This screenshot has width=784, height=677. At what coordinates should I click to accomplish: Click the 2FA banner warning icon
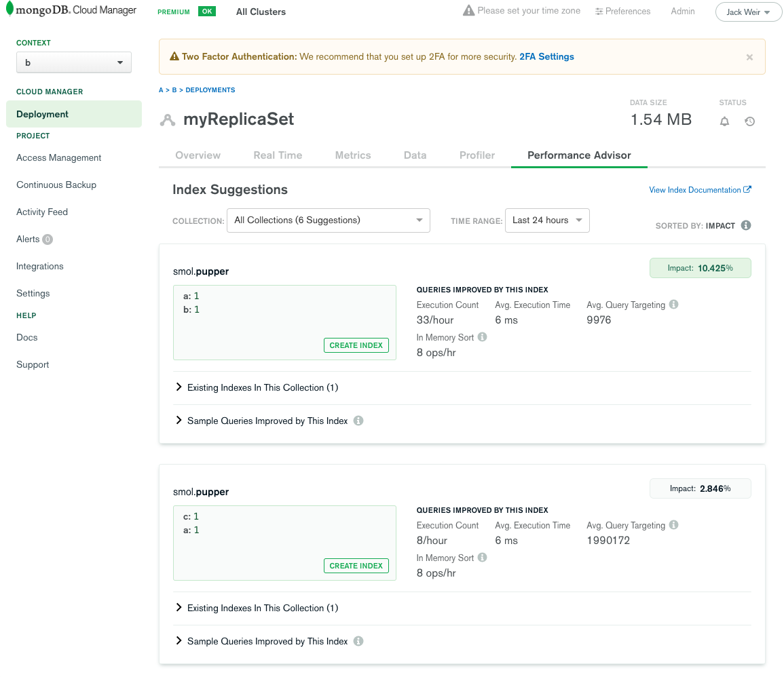click(x=174, y=56)
